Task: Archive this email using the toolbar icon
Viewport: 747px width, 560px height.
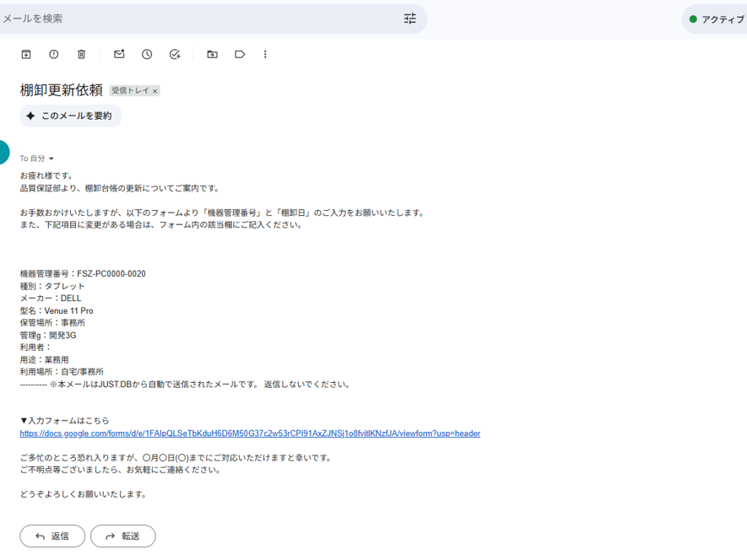Action: (x=26, y=54)
